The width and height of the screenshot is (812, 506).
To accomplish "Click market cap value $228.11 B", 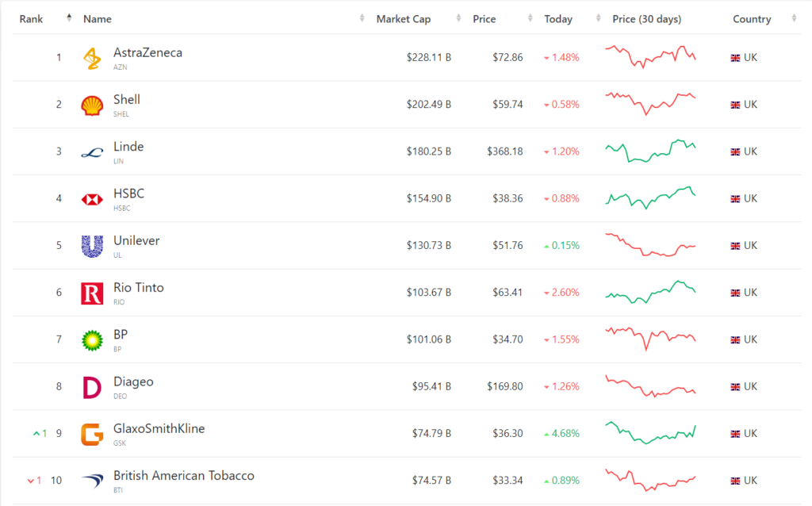I will point(429,57).
